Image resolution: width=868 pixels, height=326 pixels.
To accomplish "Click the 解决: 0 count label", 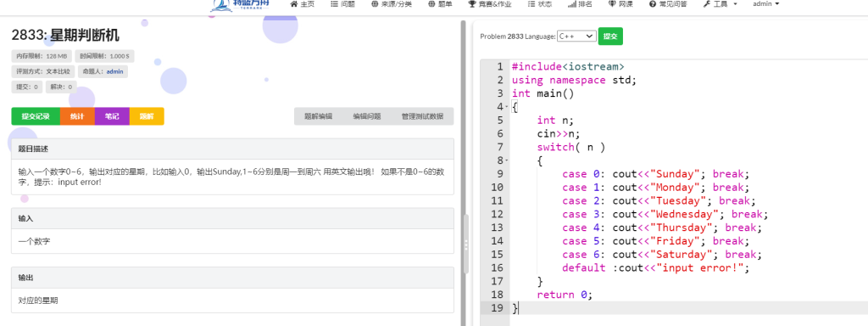I will tap(61, 87).
